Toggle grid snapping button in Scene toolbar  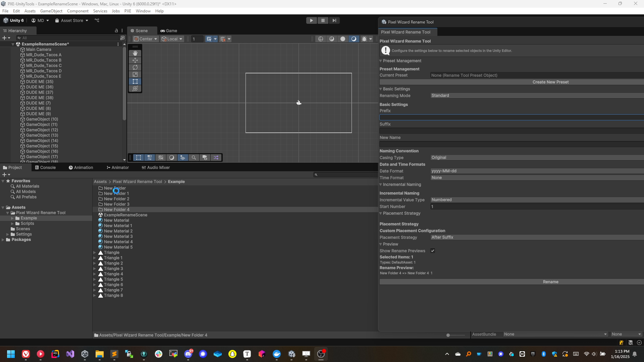pyautogui.click(x=209, y=39)
